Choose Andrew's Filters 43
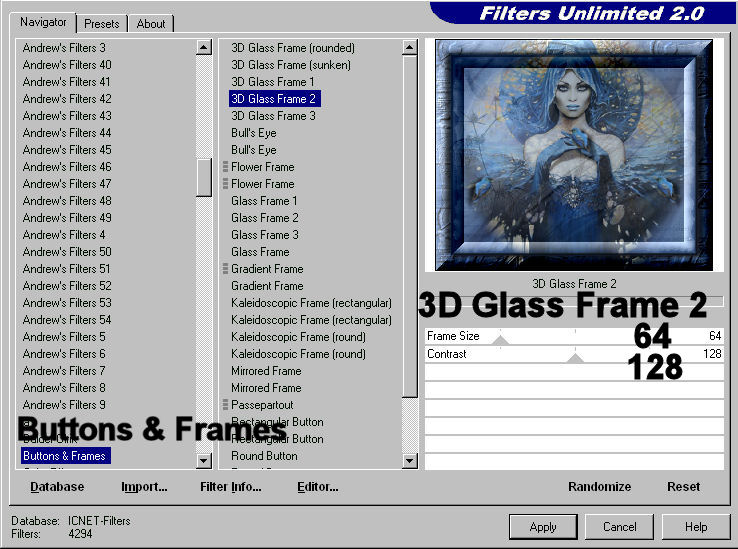The image size is (738, 549). pos(67,115)
